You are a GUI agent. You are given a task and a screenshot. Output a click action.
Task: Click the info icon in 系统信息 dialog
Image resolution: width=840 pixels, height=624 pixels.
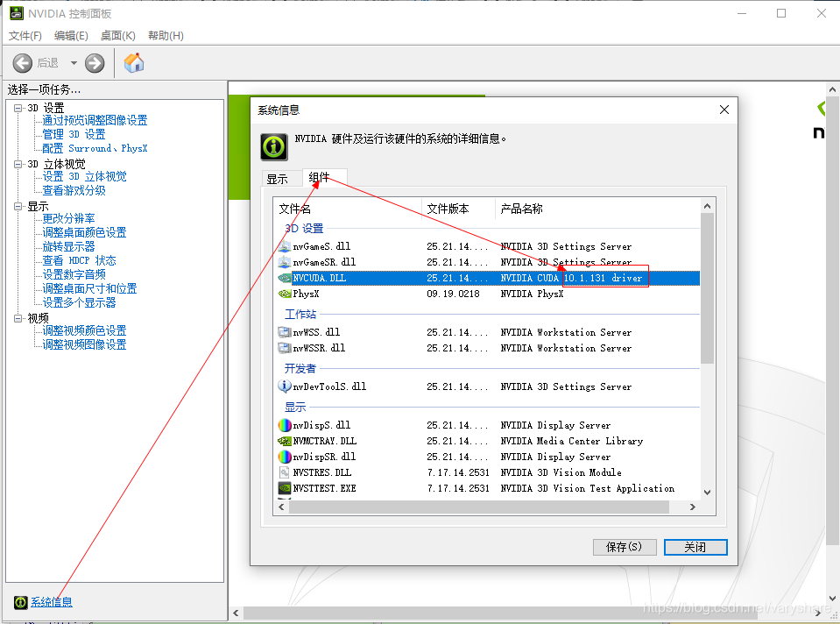[274, 147]
